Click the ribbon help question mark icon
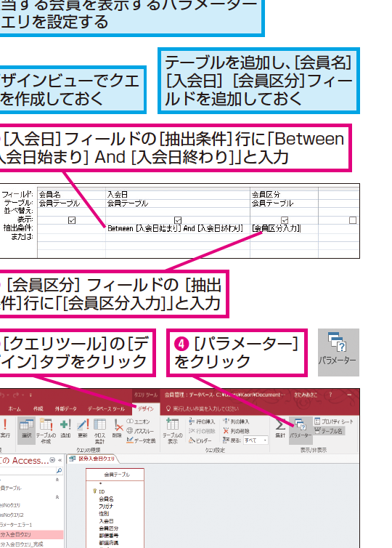Viewport: 392px width, 548px height. pyautogui.click(x=330, y=395)
